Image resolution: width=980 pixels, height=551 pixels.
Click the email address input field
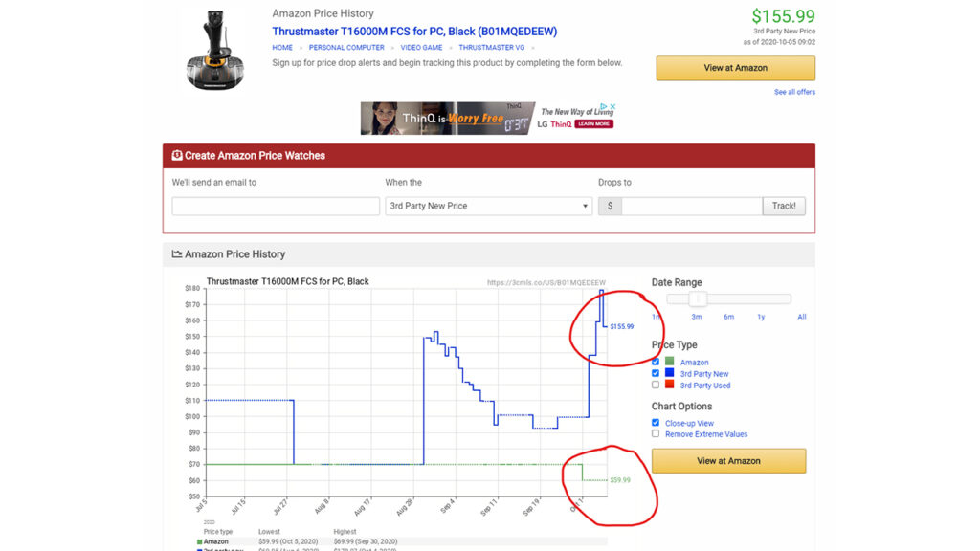276,207
